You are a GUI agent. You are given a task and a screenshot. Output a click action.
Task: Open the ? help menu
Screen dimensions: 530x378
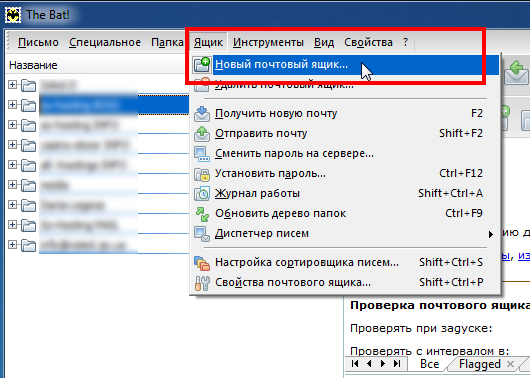click(x=406, y=42)
